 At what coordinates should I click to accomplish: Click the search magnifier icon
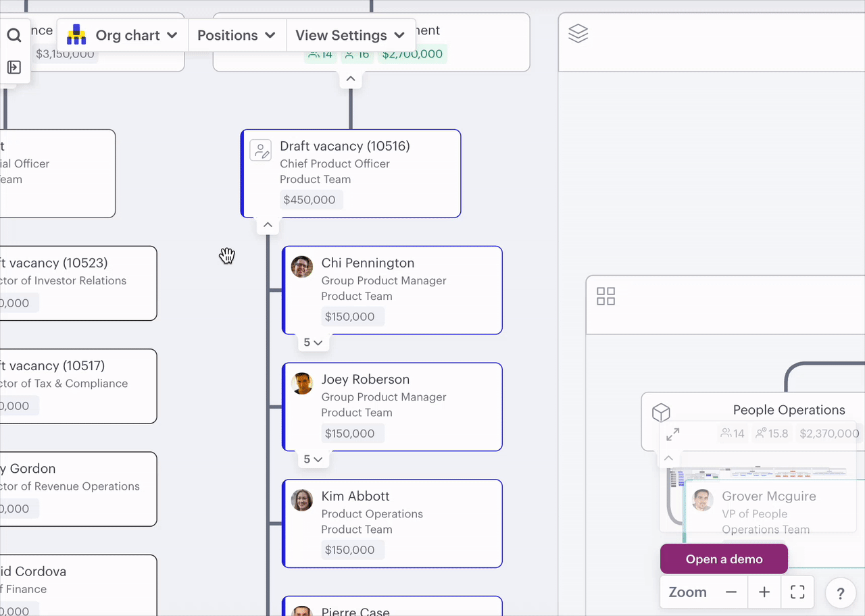[x=14, y=36]
